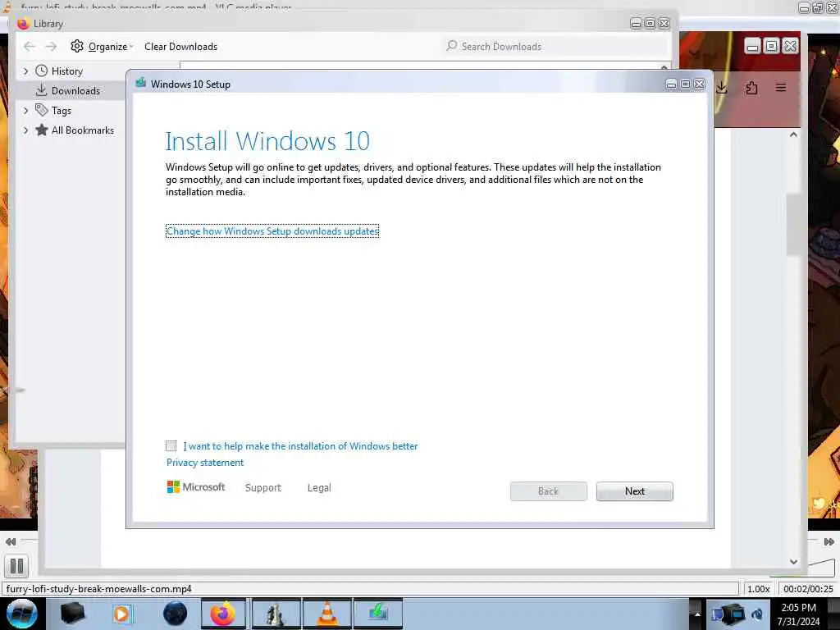Open the Legal link
The height and width of the screenshot is (630, 840).
[319, 487]
